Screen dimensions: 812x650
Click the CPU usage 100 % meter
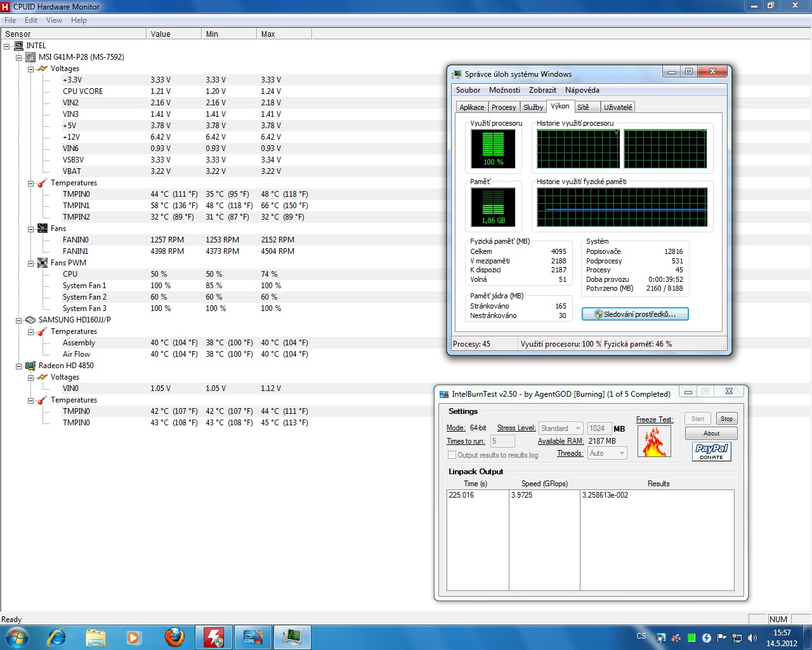tap(493, 149)
